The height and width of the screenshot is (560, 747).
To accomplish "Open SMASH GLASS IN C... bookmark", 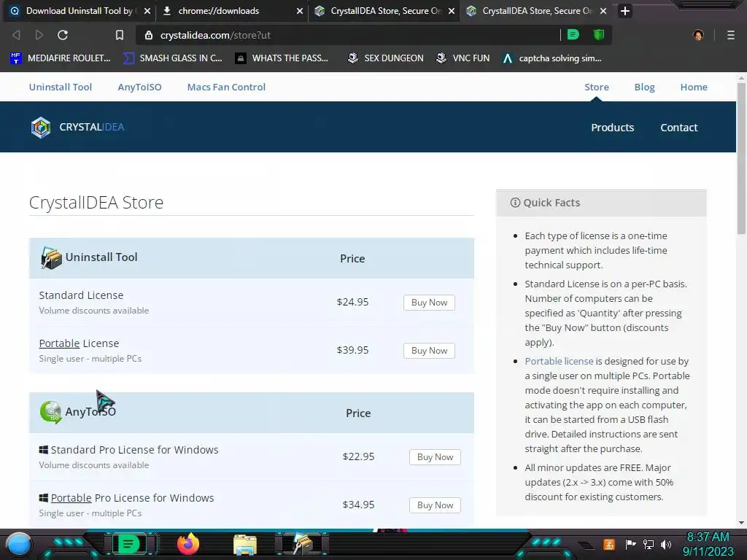I will (173, 58).
